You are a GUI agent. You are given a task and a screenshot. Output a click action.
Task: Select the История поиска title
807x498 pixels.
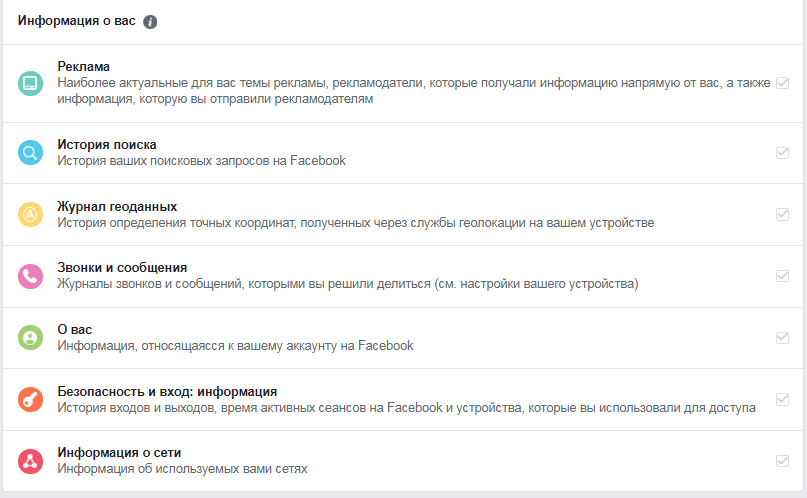(107, 145)
